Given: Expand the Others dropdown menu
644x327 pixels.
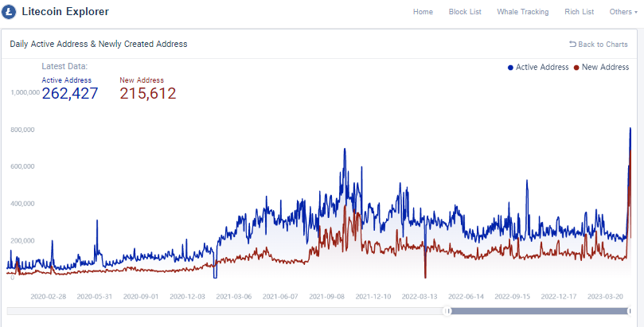Looking at the screenshot, I should click(623, 12).
